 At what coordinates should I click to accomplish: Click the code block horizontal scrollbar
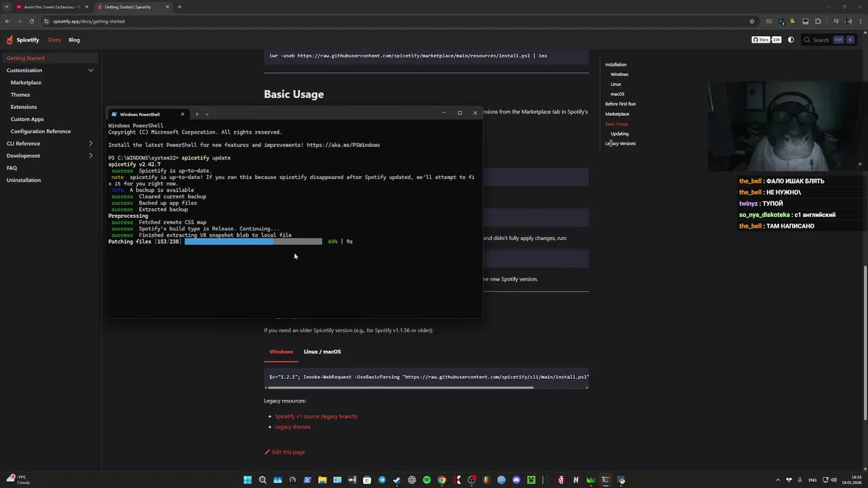coord(401,388)
